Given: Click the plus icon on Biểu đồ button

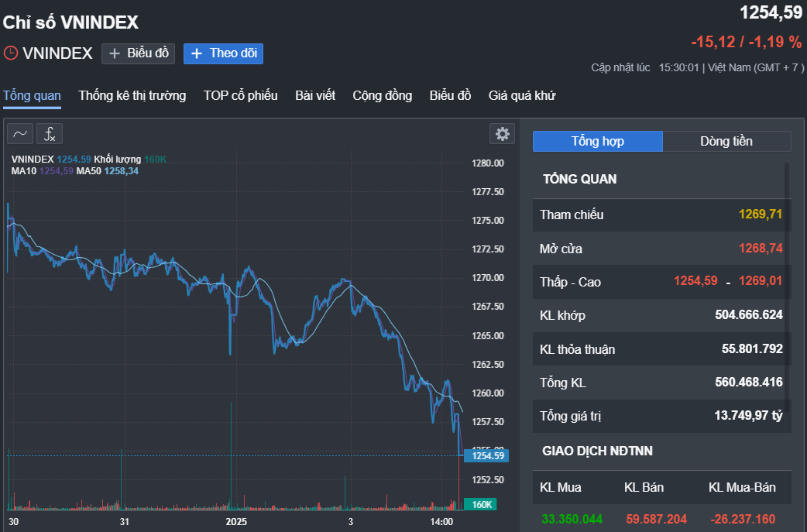Looking at the screenshot, I should pyautogui.click(x=115, y=53).
